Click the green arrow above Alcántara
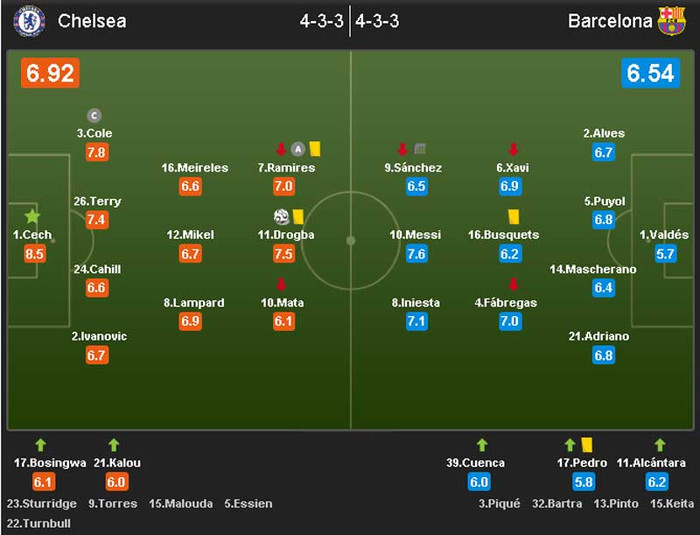Screen dimensions: 700x535 [659, 444]
